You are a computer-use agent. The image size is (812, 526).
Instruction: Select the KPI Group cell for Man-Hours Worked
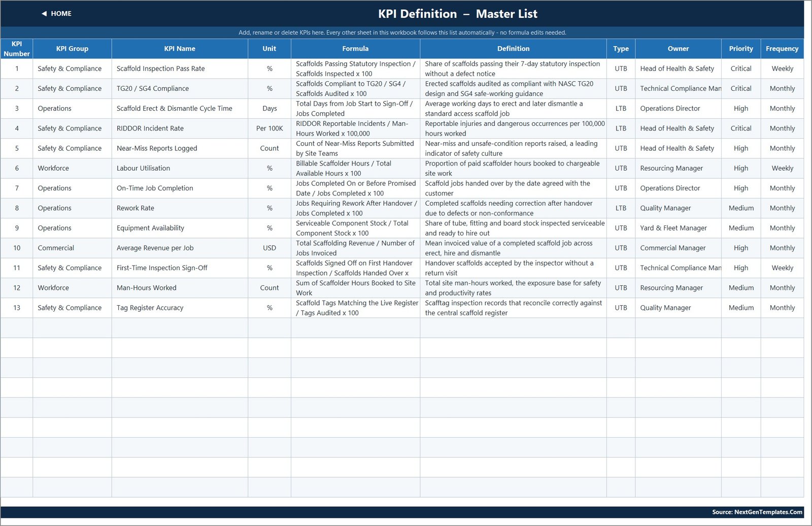click(x=72, y=288)
